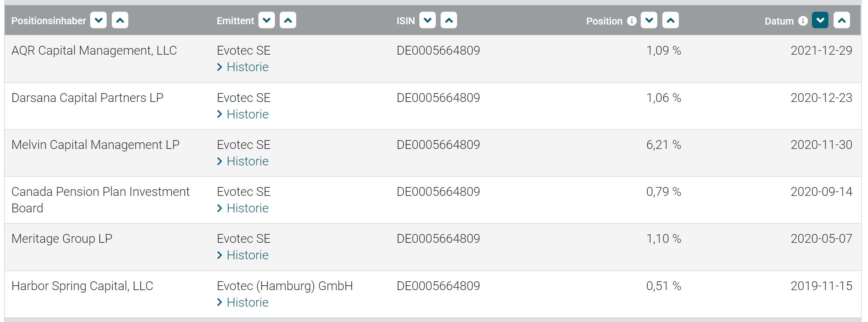This screenshot has height=322, width=868.
Task: Sort Datum column ascending
Action: (842, 20)
